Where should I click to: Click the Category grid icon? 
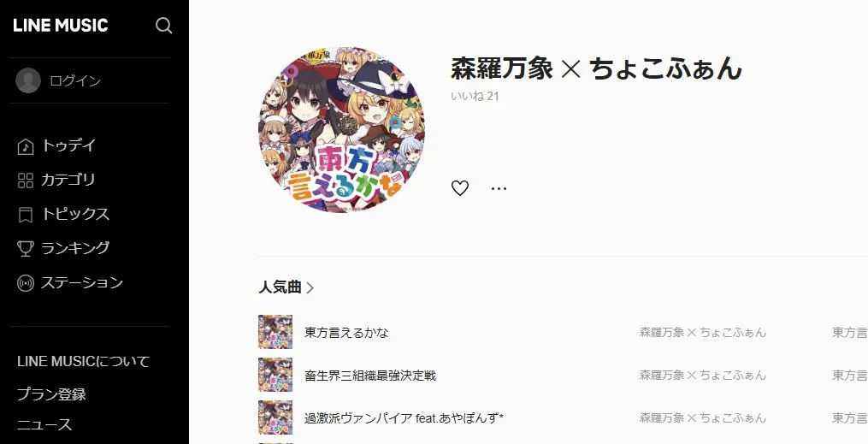tap(26, 181)
